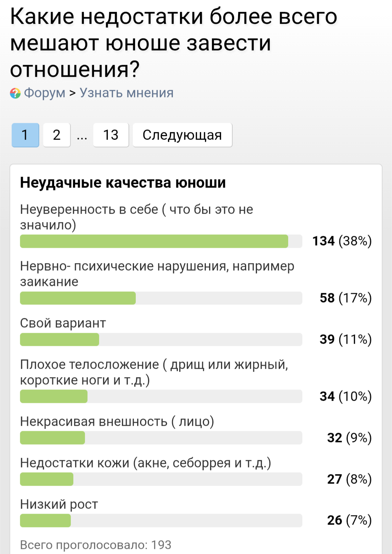This screenshot has width=392, height=554.
Task: Go to page 2
Action: (57, 135)
